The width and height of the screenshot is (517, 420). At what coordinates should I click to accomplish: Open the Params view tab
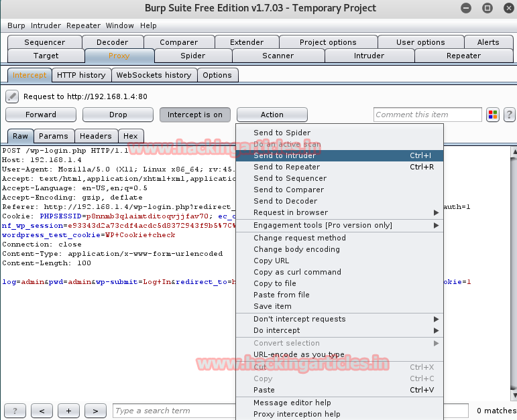54,136
